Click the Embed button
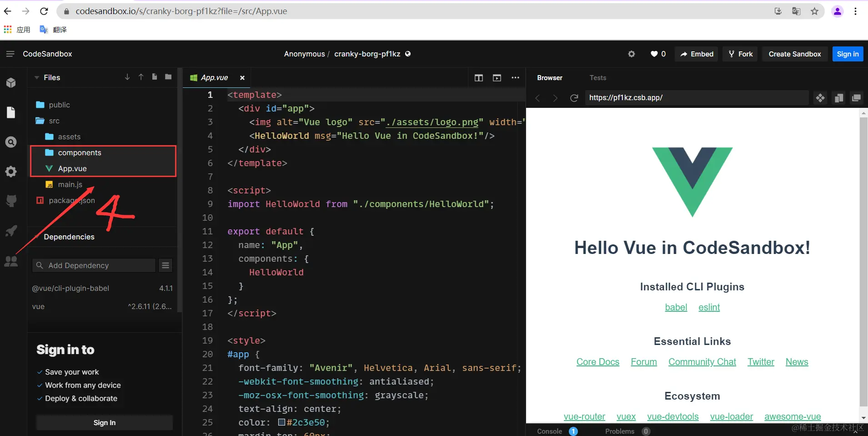The height and width of the screenshot is (436, 868). (x=697, y=54)
